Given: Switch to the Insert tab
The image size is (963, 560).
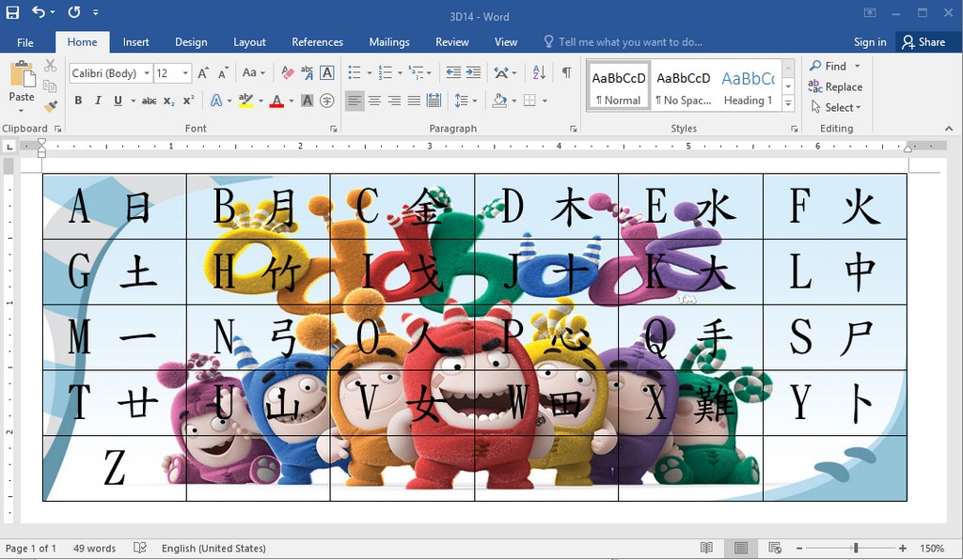Looking at the screenshot, I should (x=135, y=41).
